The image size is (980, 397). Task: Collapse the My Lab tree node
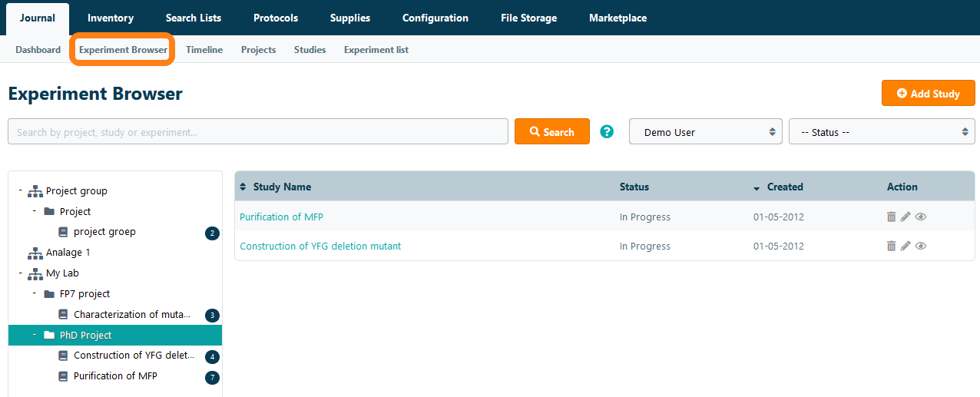tap(21, 273)
